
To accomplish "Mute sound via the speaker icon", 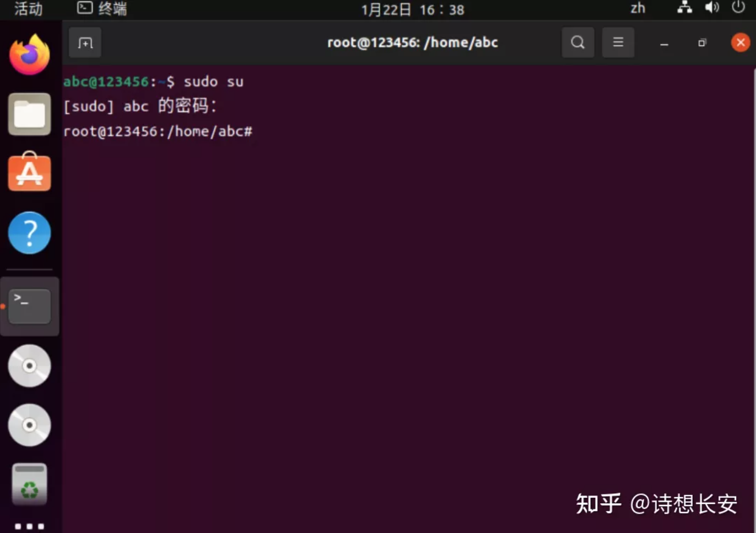I will point(712,8).
